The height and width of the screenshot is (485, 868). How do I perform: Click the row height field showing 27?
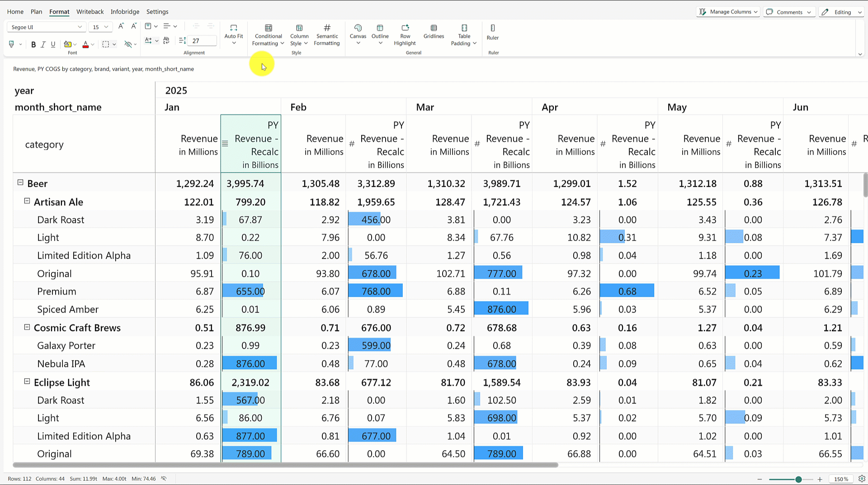tap(202, 41)
